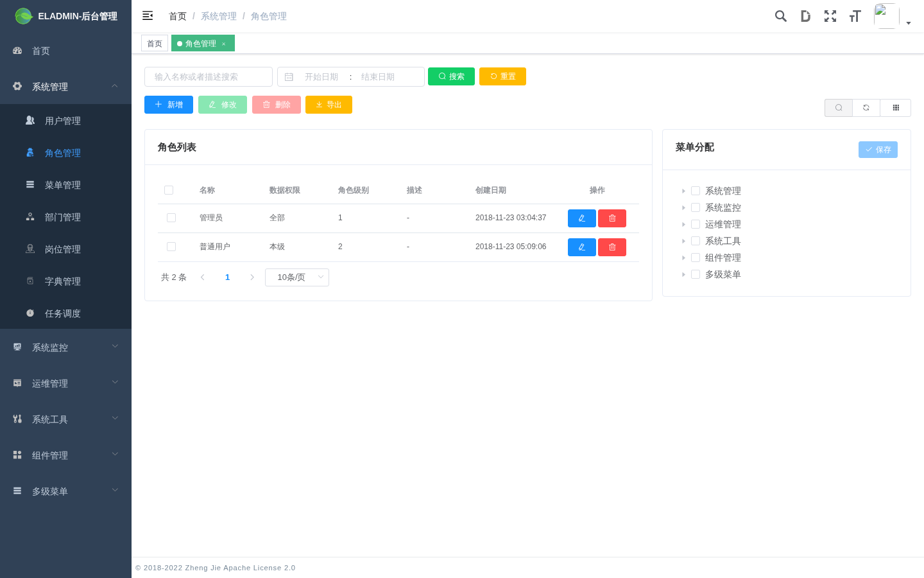This screenshot has height=578, width=924.
Task: Toggle fullscreen mode icon
Action: tap(830, 16)
